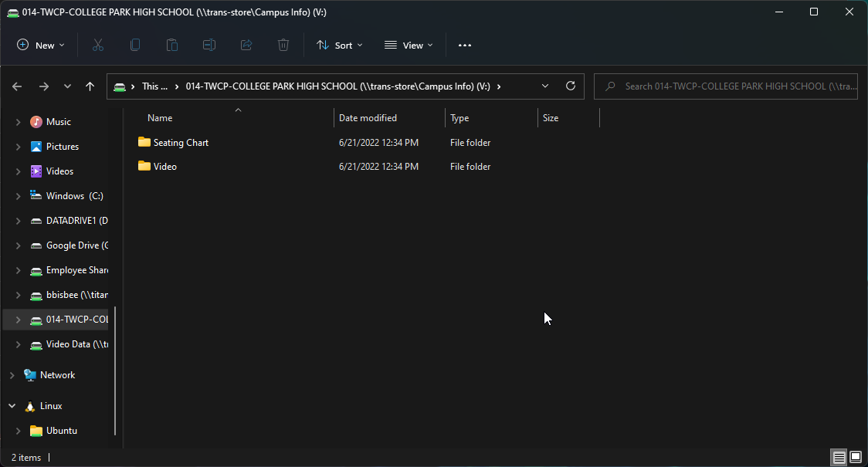Screen dimensions: 868x467
Task: Open the Sort dropdown
Action: pyautogui.click(x=339, y=45)
